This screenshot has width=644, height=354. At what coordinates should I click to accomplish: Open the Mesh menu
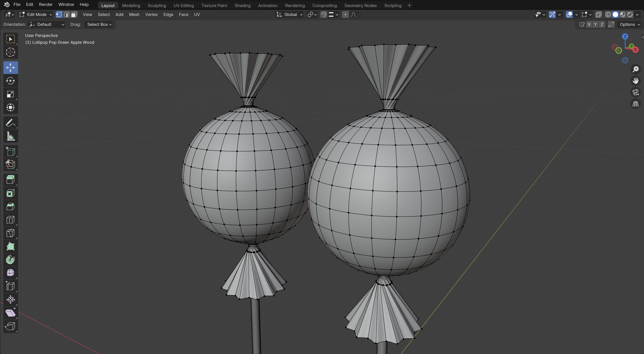(134, 14)
